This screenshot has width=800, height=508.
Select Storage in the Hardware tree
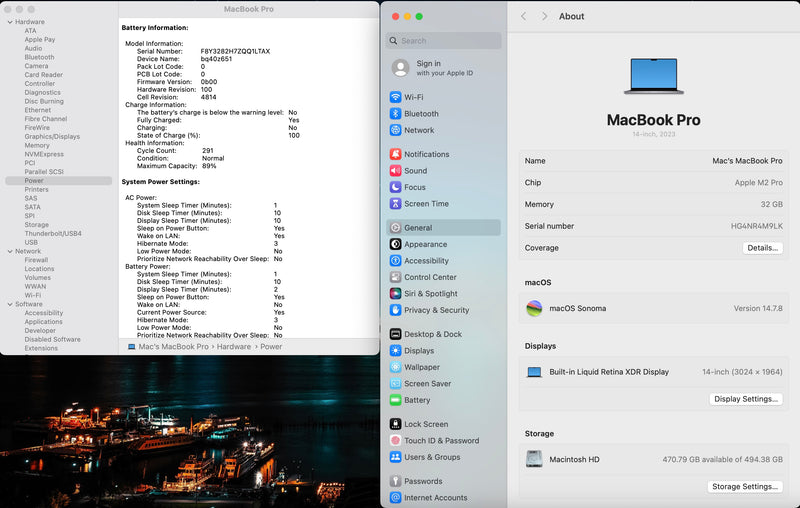pos(37,224)
